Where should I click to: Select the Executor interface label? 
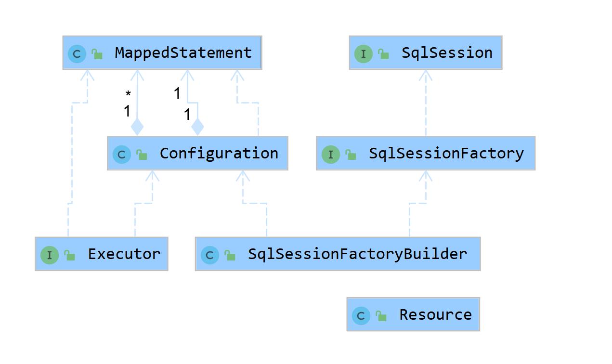click(124, 254)
